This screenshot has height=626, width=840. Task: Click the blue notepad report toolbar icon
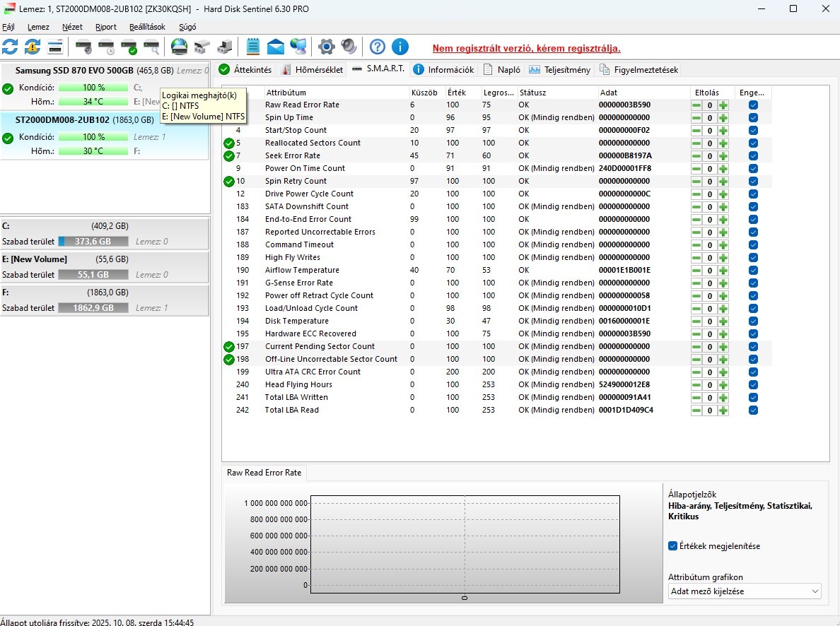(x=253, y=47)
